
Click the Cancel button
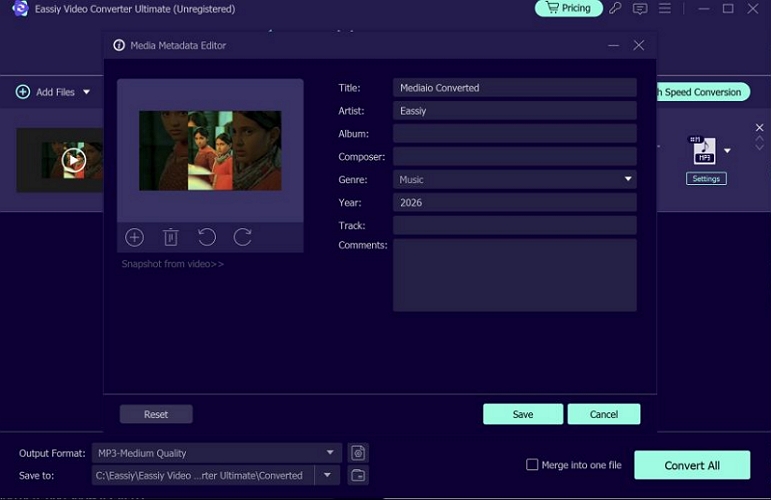click(604, 414)
